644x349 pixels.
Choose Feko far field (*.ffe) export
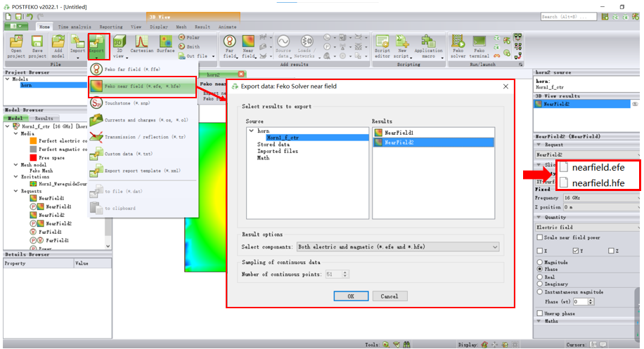point(143,70)
